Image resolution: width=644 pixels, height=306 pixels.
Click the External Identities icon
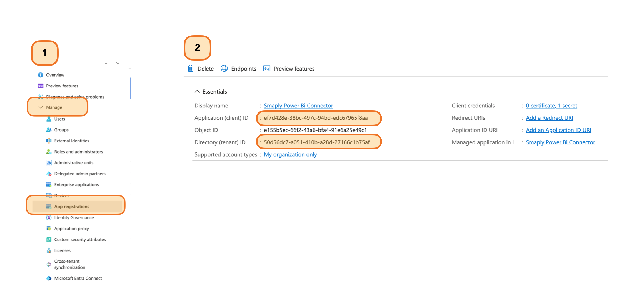click(49, 141)
